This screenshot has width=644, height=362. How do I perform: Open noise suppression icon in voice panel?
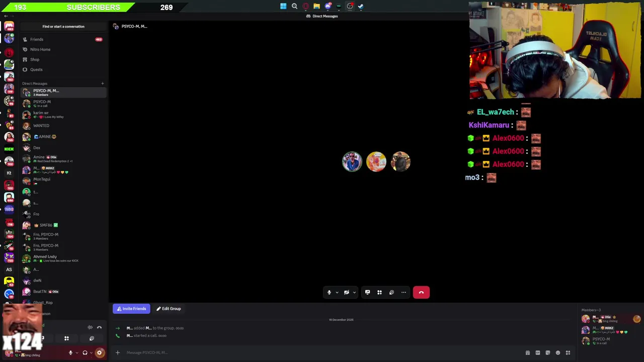pyautogui.click(x=90, y=327)
